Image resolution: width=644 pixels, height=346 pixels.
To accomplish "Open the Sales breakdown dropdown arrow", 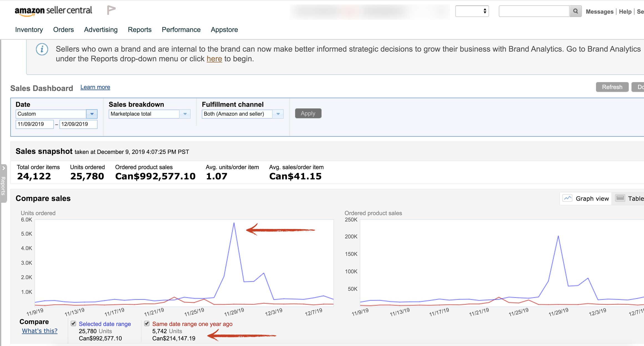I will pos(185,114).
